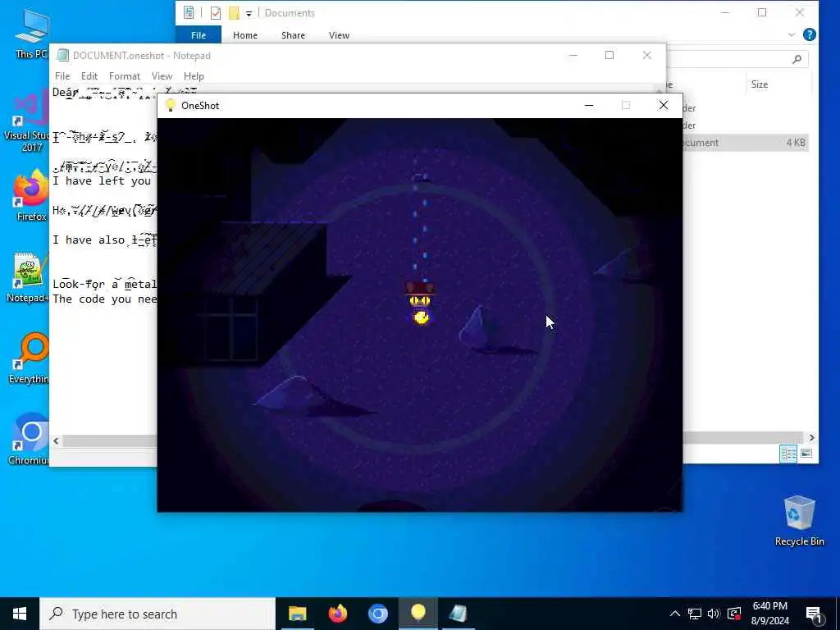The width and height of the screenshot is (840, 630).
Task: Click the Explorer search magnifier icon
Action: 797,59
